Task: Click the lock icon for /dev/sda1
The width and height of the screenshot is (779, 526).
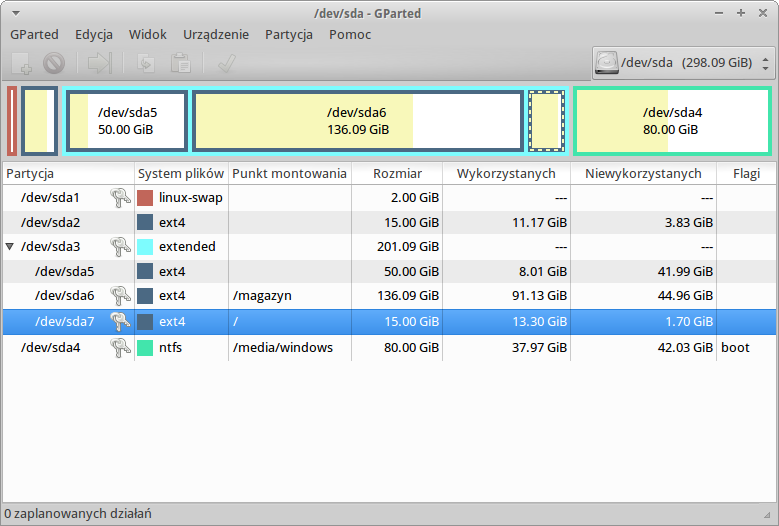Action: 120,198
